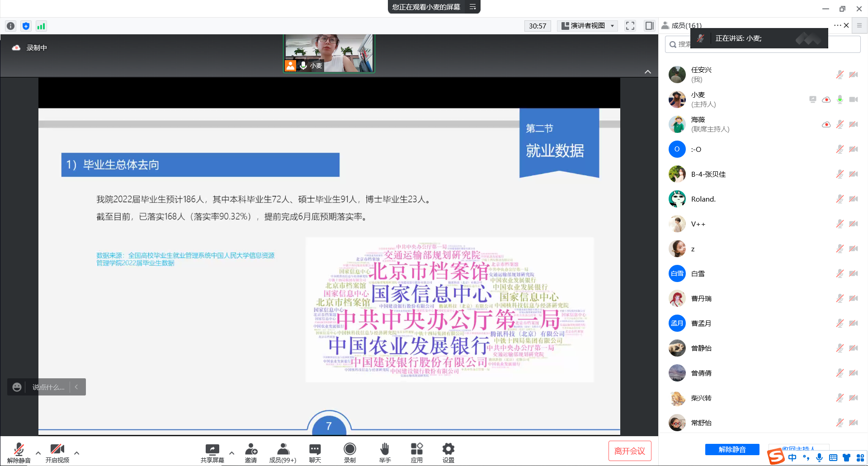Click the screen share indicator for 小麦
This screenshot has height=466, width=868.
pos(812,99)
